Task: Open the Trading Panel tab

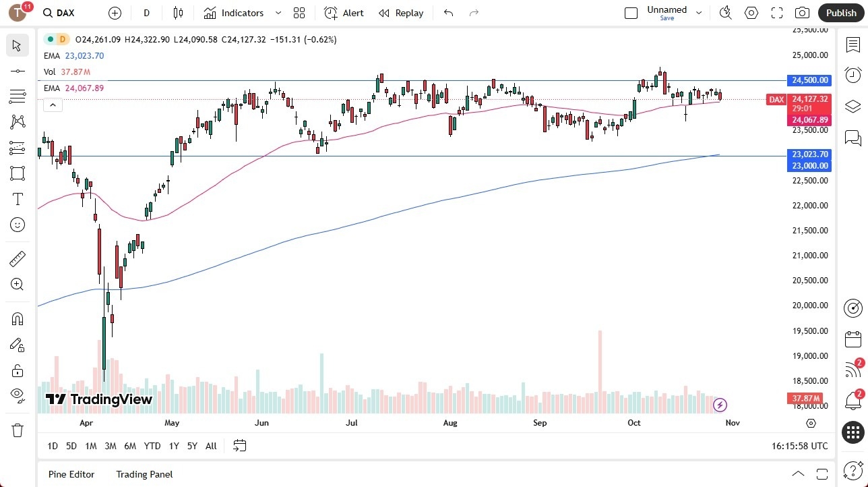Action: (x=144, y=474)
